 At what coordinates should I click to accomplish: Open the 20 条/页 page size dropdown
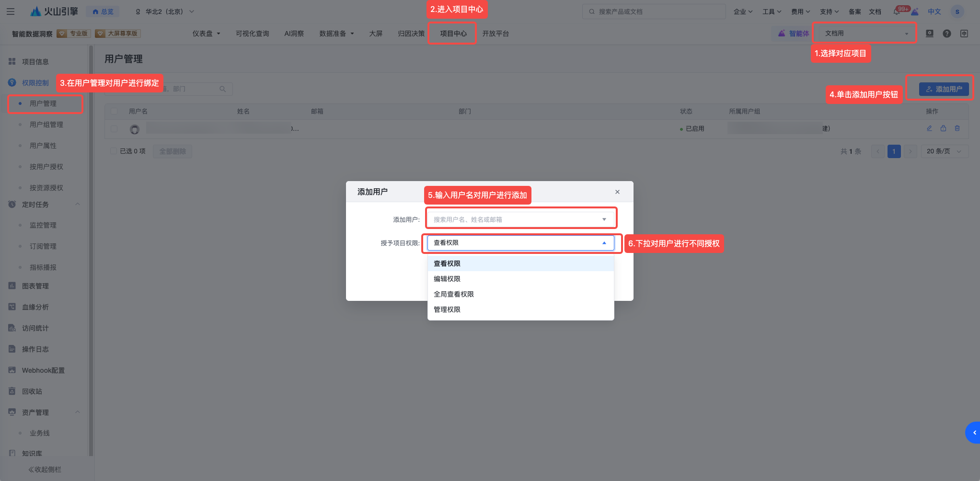pyautogui.click(x=945, y=151)
